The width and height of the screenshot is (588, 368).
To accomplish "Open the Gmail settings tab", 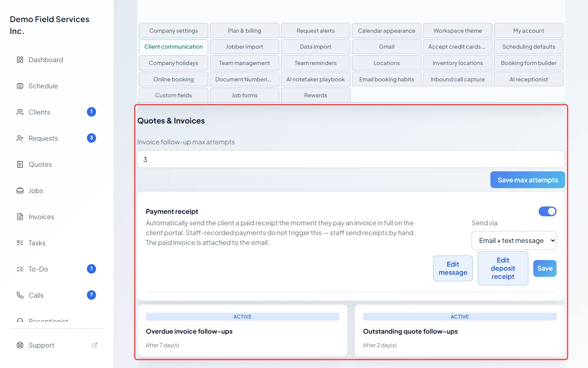I will (387, 47).
